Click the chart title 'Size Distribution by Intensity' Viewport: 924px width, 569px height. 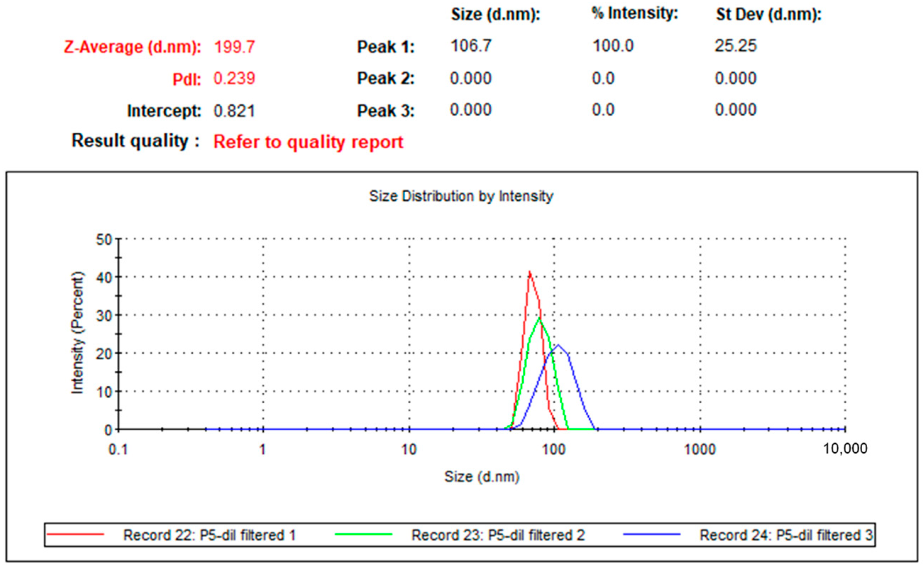(461, 196)
